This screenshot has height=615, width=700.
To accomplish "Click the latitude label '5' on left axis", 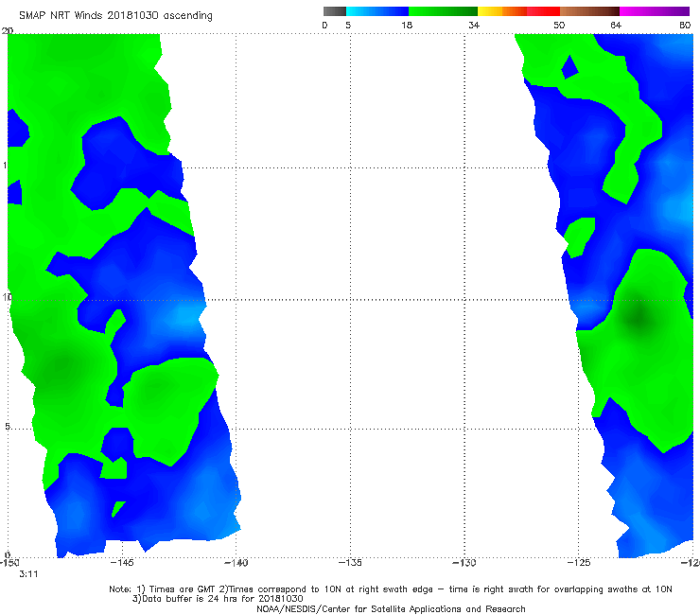I will pos(8,426).
